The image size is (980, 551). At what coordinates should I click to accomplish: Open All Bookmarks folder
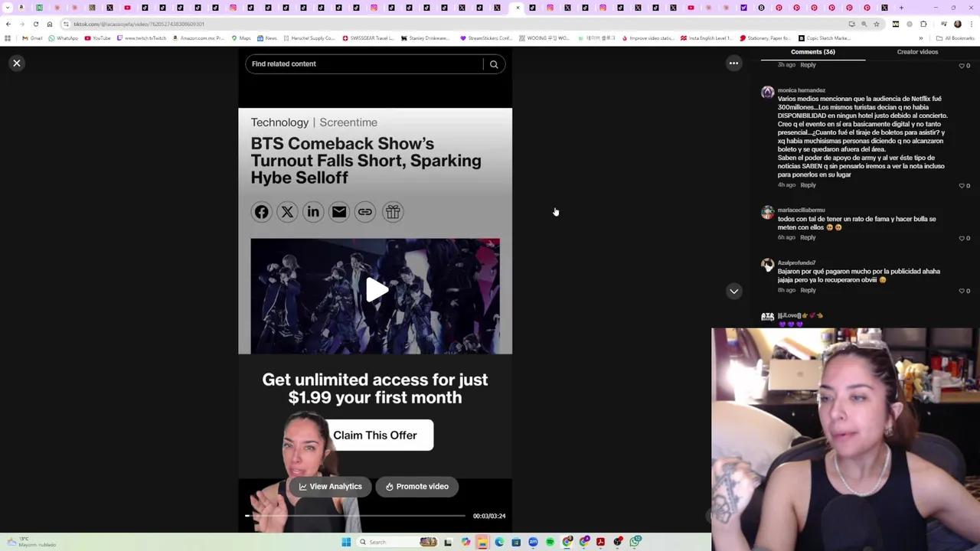point(955,38)
